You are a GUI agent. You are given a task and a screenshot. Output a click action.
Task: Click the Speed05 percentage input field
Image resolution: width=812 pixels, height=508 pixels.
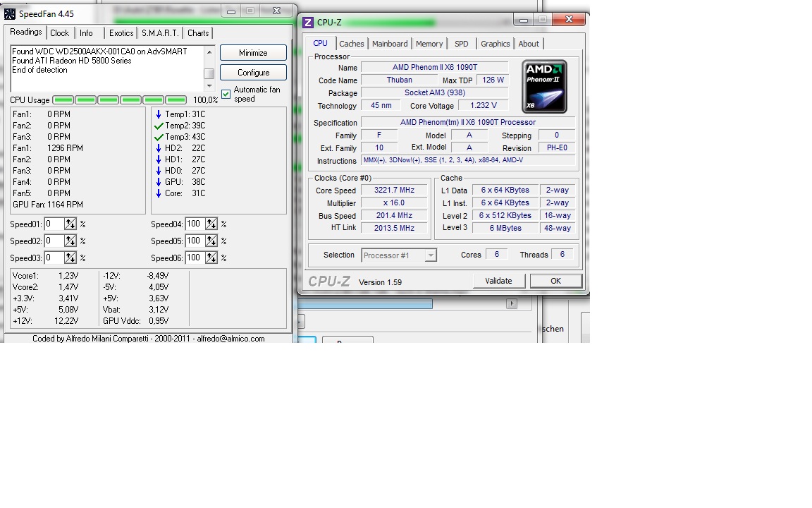[x=195, y=241]
